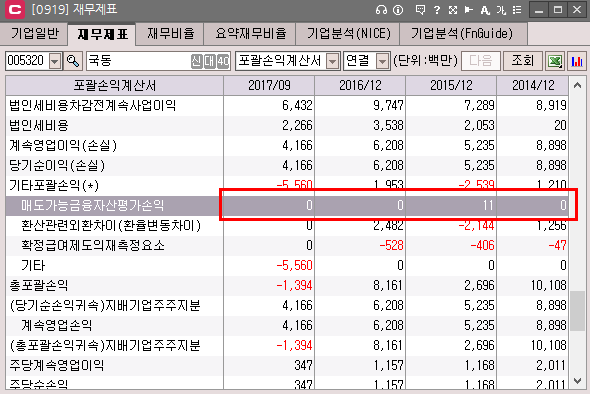
Task: Click the scrollbar up arrow
Action: pyautogui.click(x=577, y=86)
